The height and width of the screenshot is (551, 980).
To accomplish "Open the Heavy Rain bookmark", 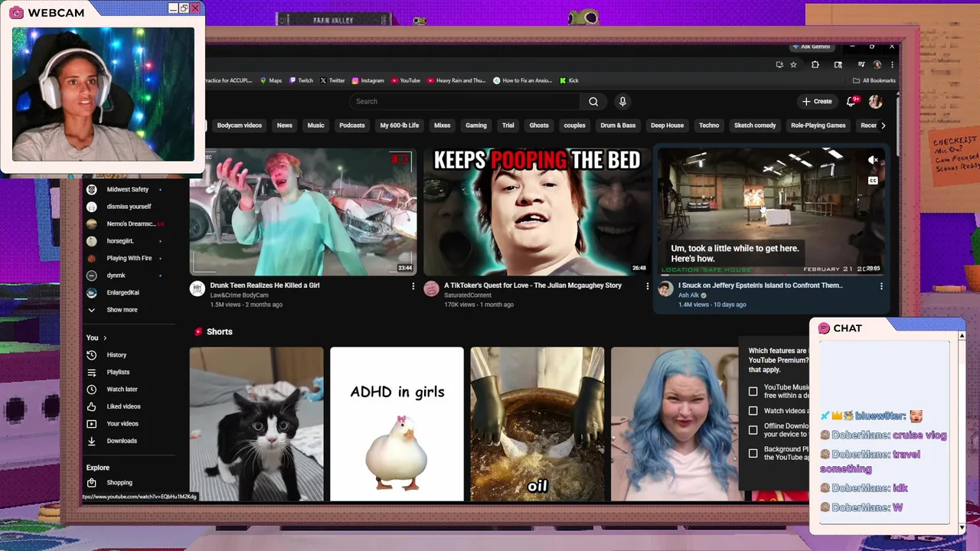I will click(x=456, y=80).
